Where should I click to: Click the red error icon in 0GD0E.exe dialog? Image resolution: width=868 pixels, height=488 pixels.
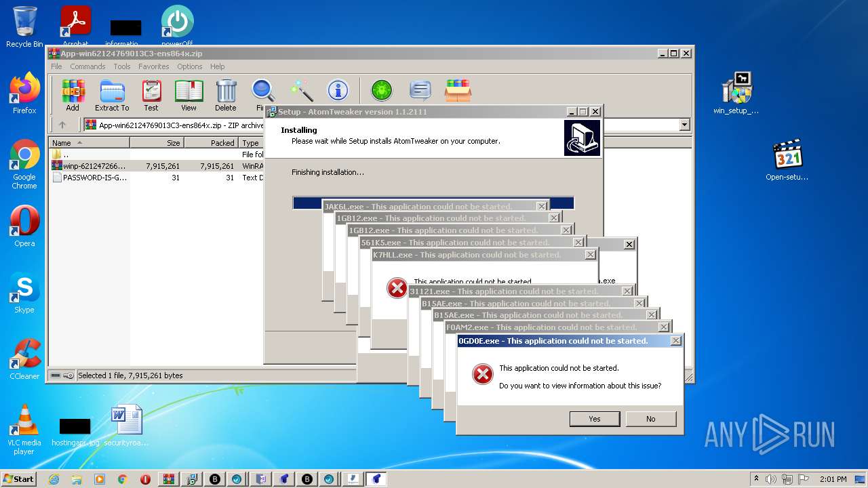click(x=483, y=374)
